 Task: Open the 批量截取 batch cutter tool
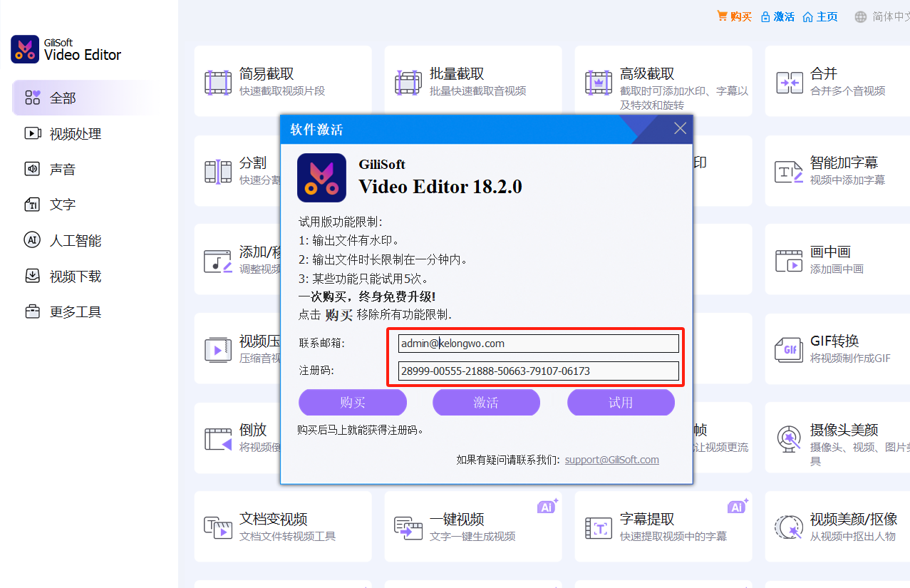click(473, 81)
